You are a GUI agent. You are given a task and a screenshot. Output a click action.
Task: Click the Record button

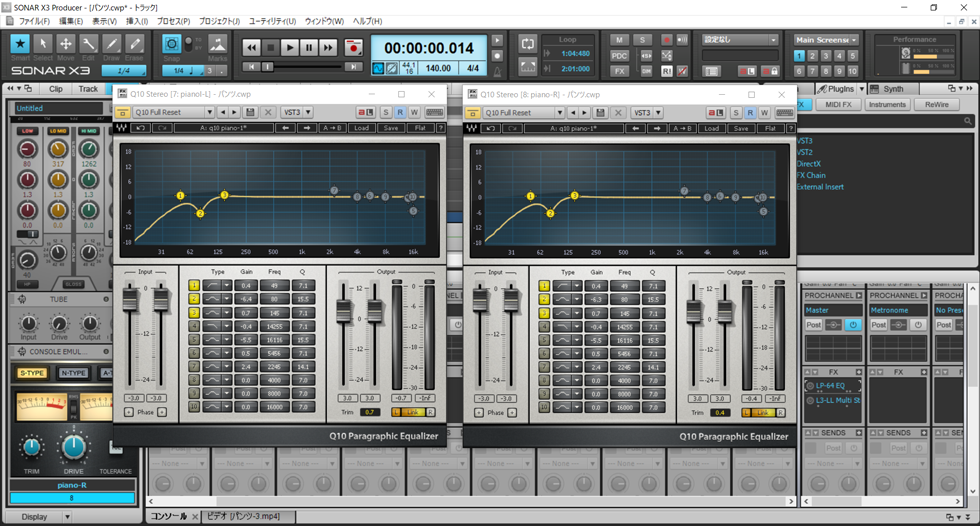[x=354, y=47]
